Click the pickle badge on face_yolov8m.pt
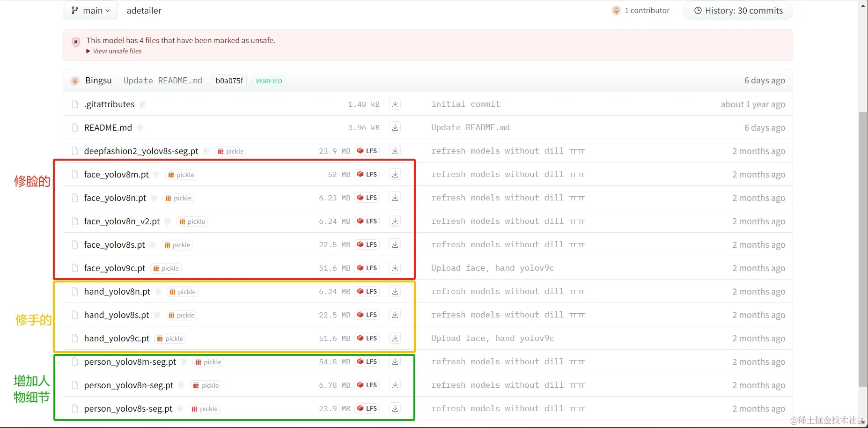Screen dimensions: 868x428 pyautogui.click(x=181, y=175)
